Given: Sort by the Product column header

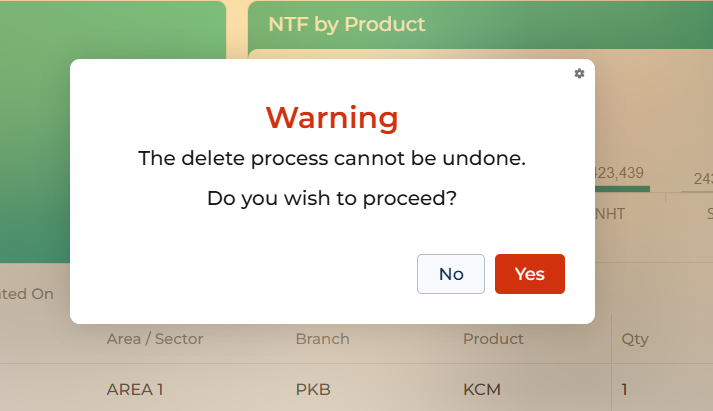Looking at the screenshot, I should (x=493, y=339).
